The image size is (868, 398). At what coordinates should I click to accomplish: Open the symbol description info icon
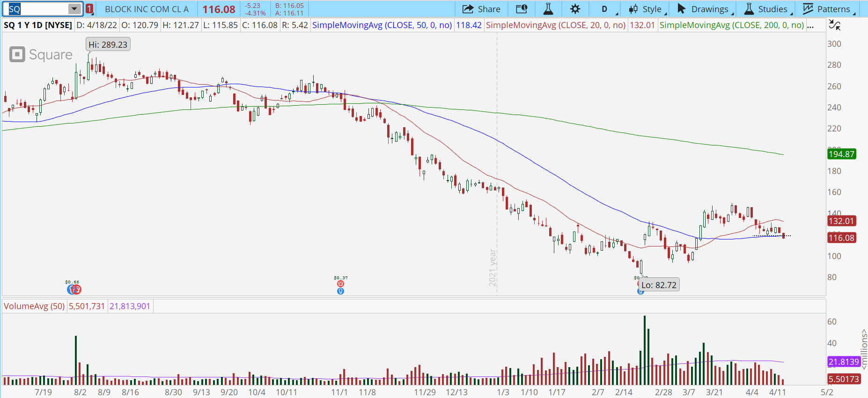coord(522,9)
